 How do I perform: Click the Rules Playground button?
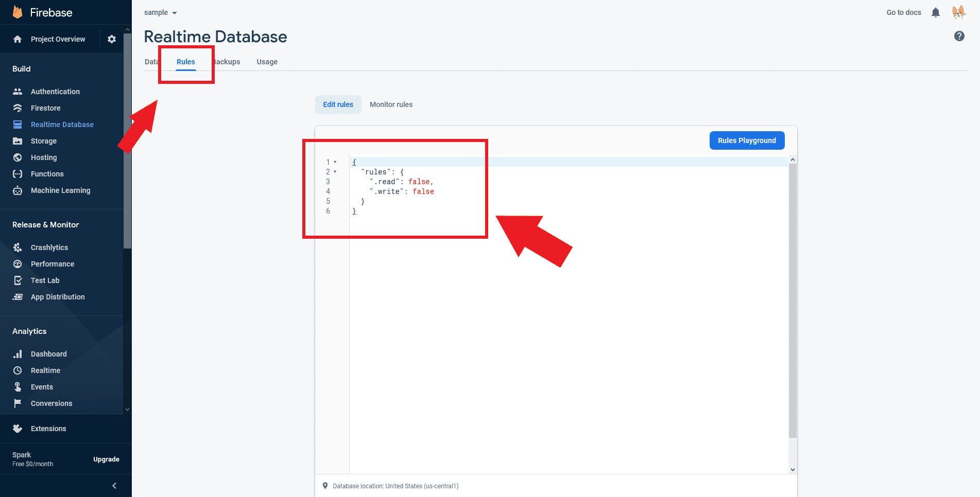(x=747, y=140)
